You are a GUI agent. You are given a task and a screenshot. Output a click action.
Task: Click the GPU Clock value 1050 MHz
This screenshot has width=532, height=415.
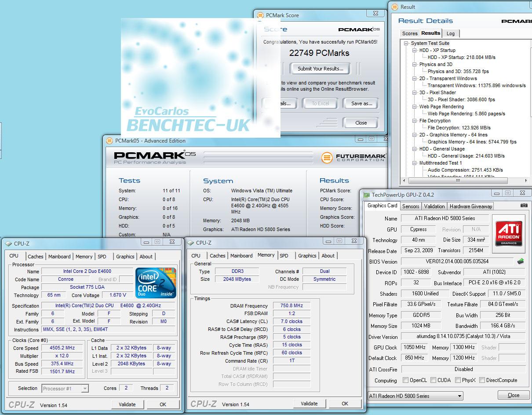point(415,348)
